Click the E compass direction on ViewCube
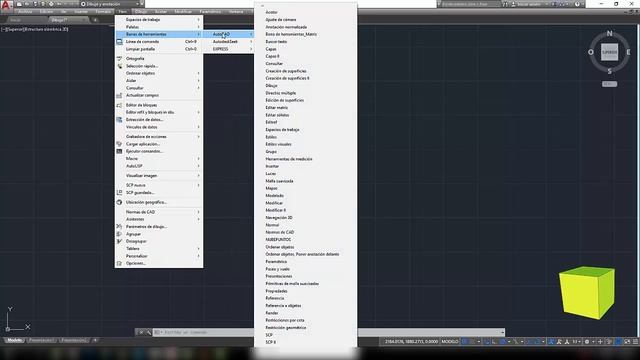This screenshot has width=640, height=360. [628, 52]
